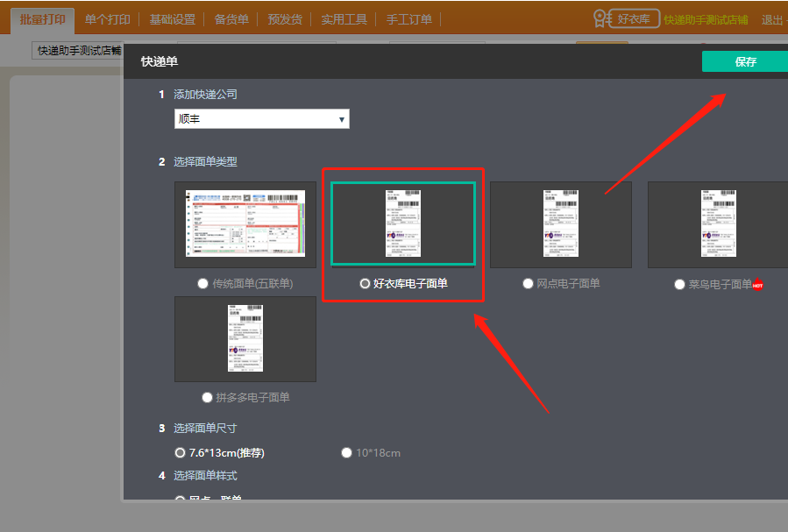Select the 菜鸟电子面单 radio button
This screenshot has width=788, height=532.
[x=679, y=285]
